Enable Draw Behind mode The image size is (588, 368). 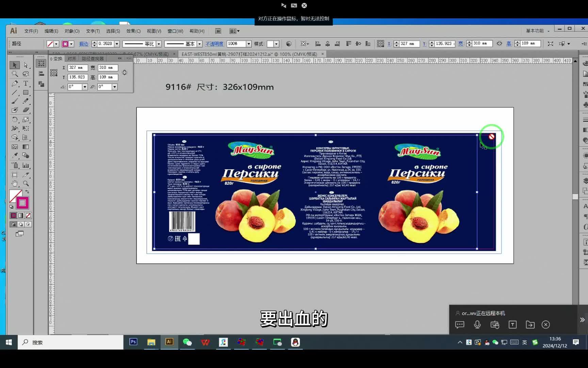click(21, 224)
